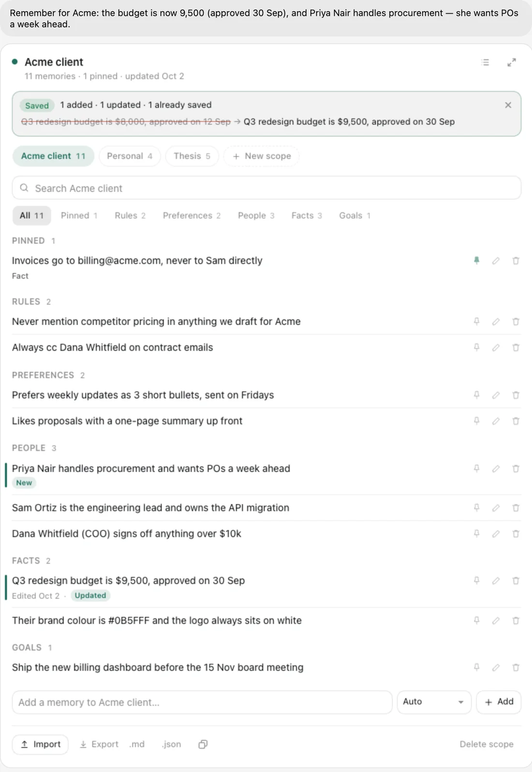Filter by the Goals tab
This screenshot has width=532, height=772.
(x=355, y=216)
